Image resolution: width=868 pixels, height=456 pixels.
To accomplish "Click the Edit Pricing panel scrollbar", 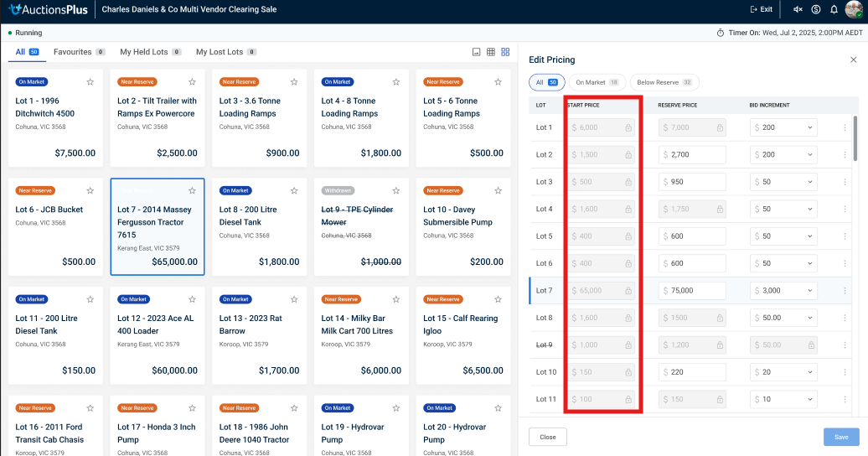I will (x=855, y=138).
